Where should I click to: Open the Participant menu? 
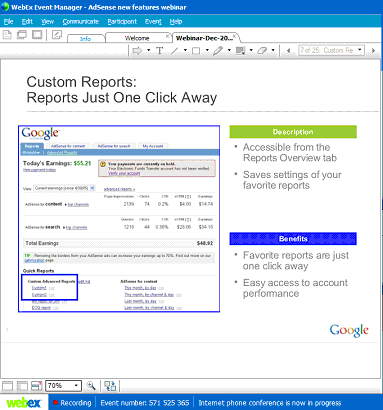pos(122,22)
